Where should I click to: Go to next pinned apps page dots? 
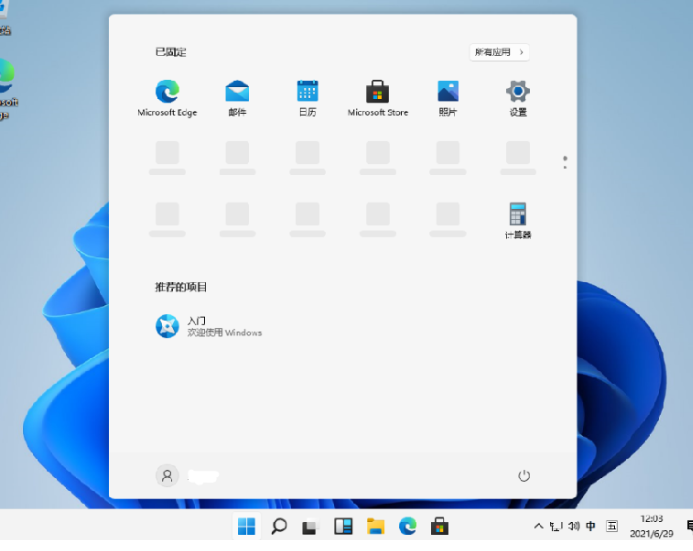click(565, 162)
